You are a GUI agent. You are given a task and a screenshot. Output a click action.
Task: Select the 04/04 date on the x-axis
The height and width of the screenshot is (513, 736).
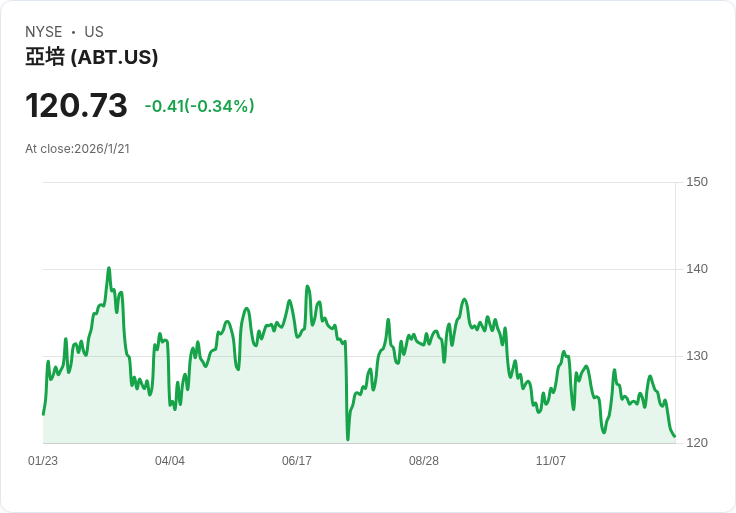coord(170,461)
